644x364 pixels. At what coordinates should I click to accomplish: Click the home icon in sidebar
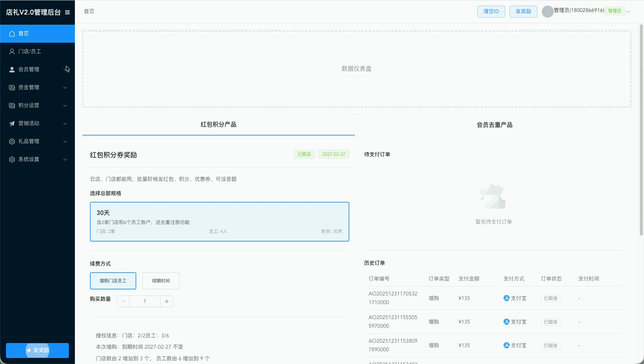coord(12,34)
